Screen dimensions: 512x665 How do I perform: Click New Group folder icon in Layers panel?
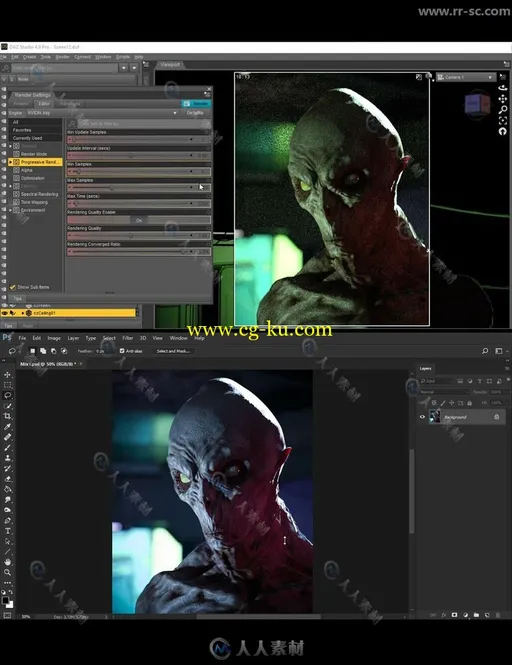[x=476, y=615]
